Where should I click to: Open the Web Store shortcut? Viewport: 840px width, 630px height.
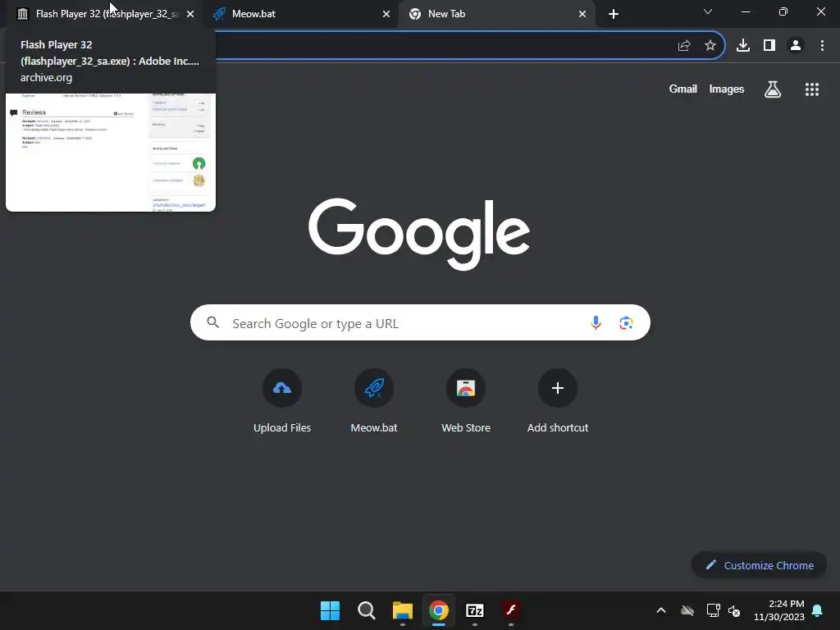466,402
